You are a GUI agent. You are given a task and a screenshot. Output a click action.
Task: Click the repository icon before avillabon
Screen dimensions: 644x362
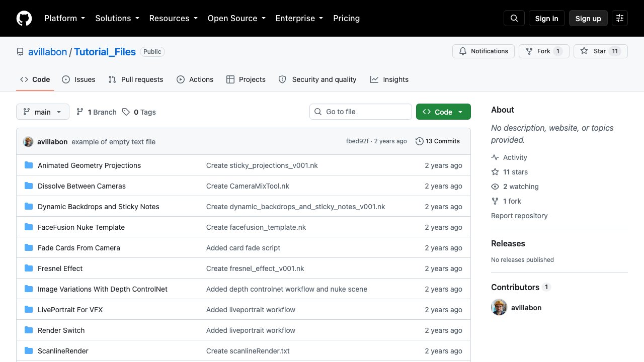pos(20,52)
